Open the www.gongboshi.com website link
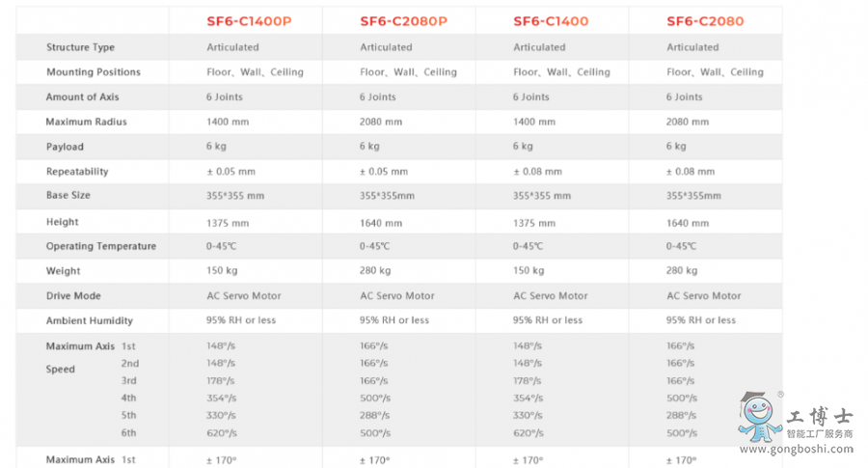Image resolution: width=868 pixels, height=468 pixels. click(x=797, y=450)
